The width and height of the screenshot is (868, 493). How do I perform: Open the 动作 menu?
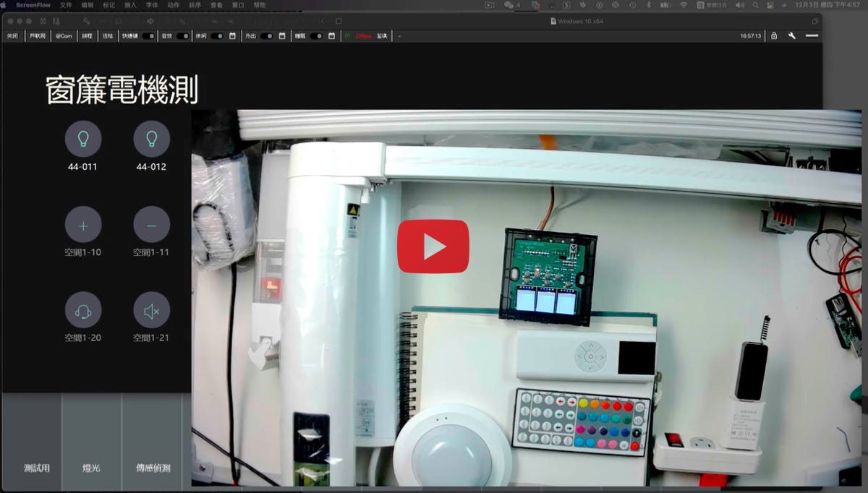(x=174, y=4)
